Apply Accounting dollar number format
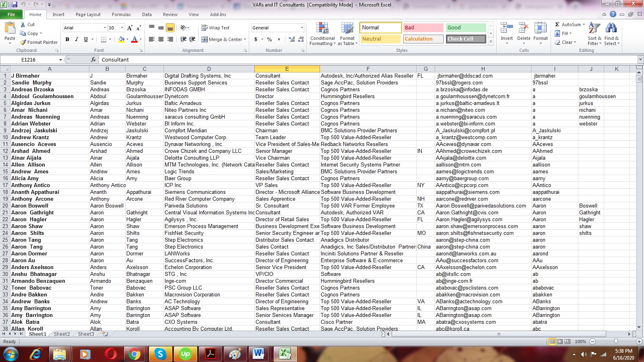Viewport: 644px width, 362px height. (256, 39)
